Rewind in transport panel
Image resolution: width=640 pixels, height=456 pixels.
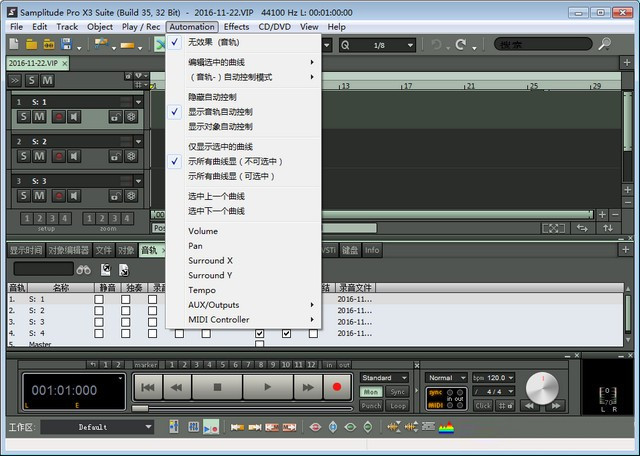coord(176,387)
